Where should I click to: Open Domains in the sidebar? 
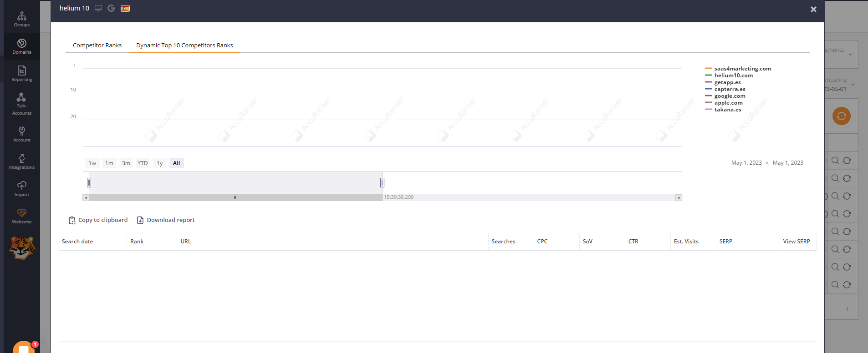point(21,46)
